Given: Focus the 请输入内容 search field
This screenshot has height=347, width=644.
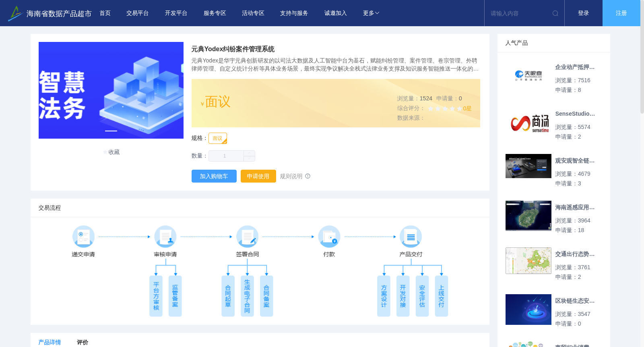Looking at the screenshot, I should (x=519, y=13).
